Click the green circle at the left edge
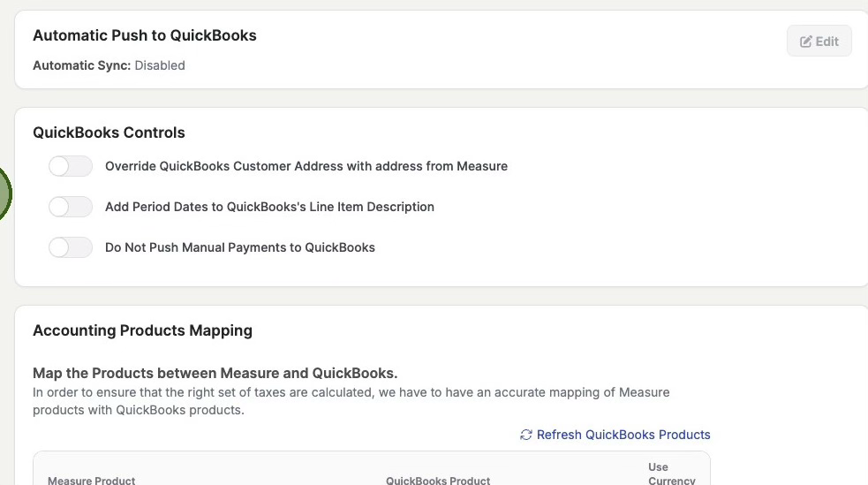The width and height of the screenshot is (868, 485). tap(3, 193)
